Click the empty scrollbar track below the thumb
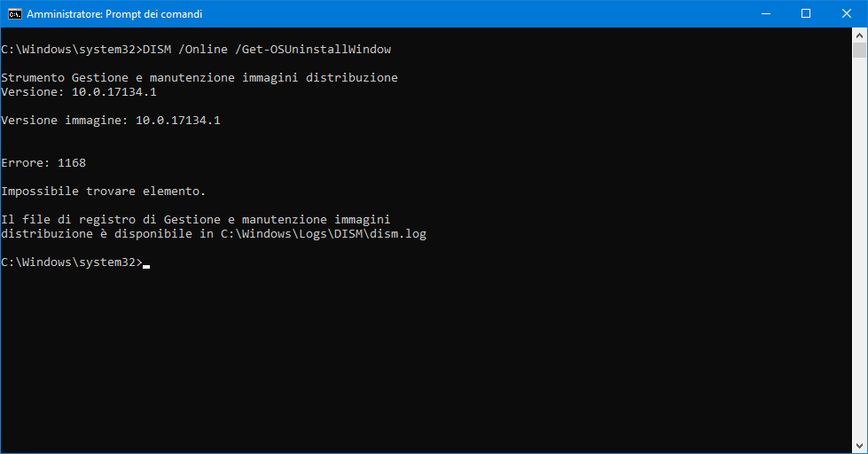This screenshot has height=454, width=868. tap(860, 266)
